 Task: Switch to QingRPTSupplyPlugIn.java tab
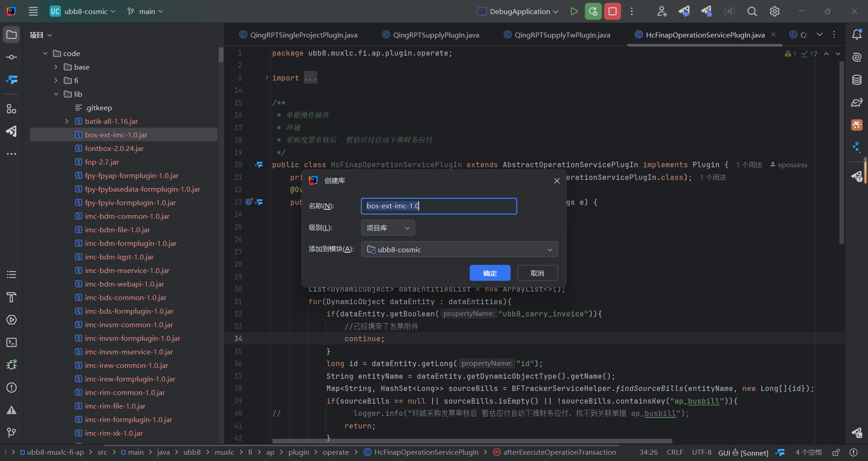click(x=431, y=35)
